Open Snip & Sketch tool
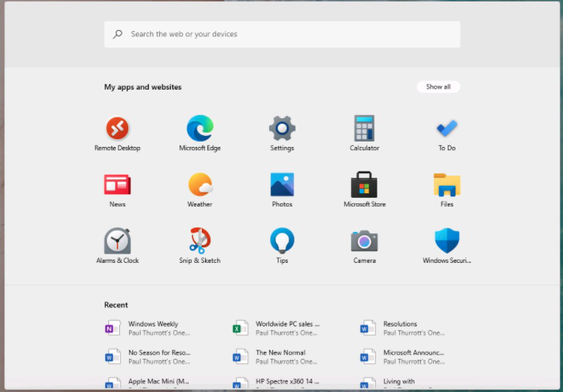 tap(200, 241)
